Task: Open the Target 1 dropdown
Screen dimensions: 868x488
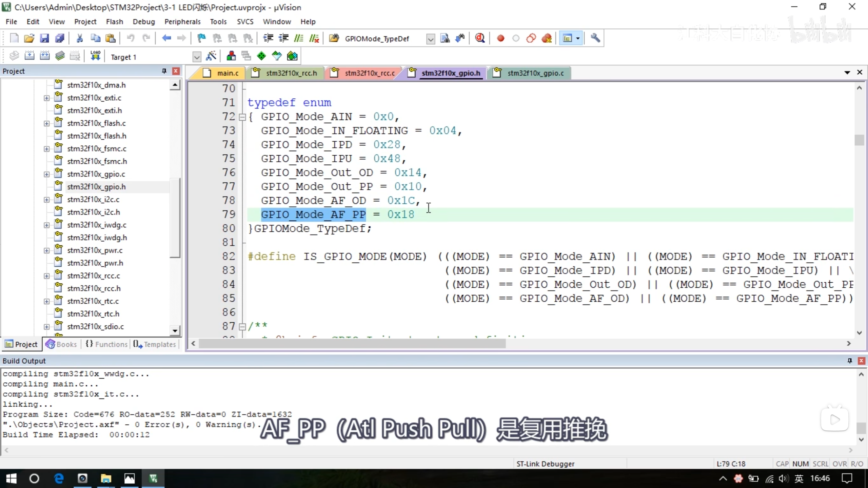Action: (x=196, y=57)
